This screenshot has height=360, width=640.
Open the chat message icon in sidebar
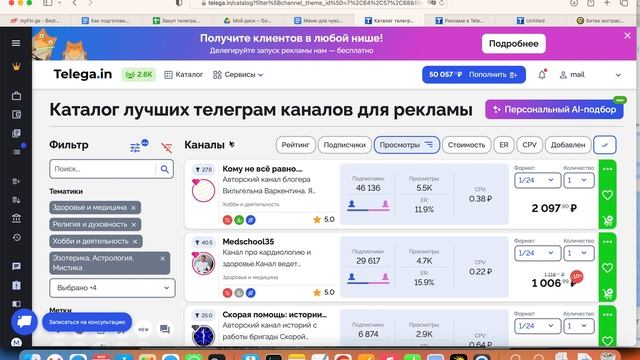16,266
